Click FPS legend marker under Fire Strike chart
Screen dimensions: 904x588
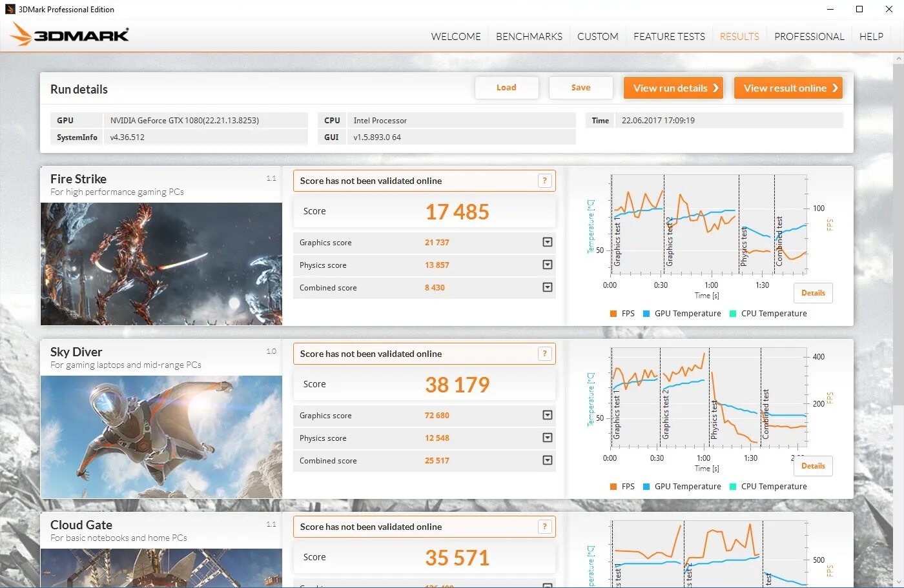pyautogui.click(x=613, y=314)
